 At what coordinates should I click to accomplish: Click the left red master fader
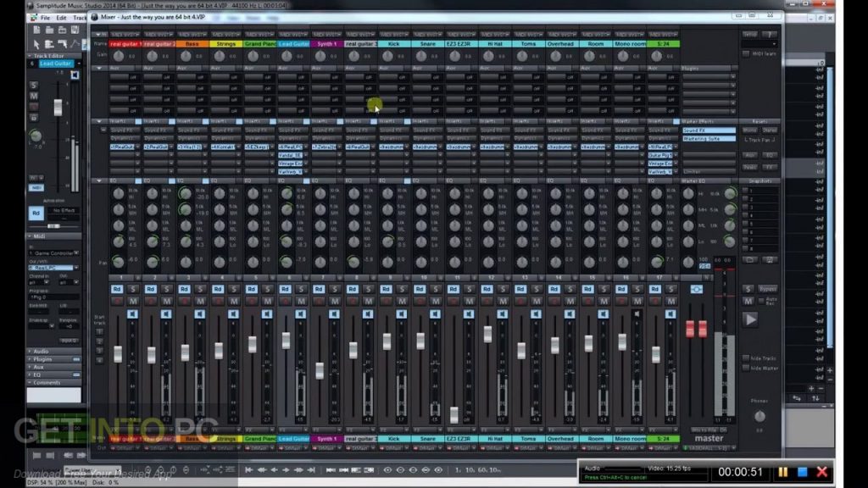[x=690, y=329]
